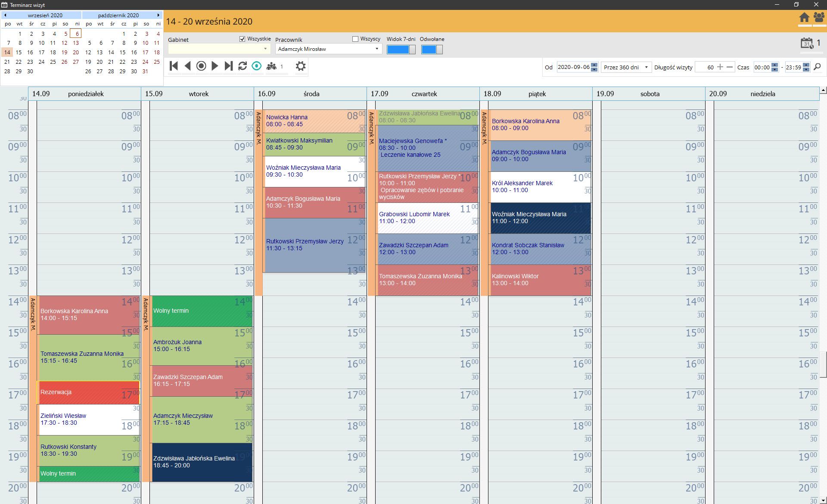Go to first week button

point(174,66)
